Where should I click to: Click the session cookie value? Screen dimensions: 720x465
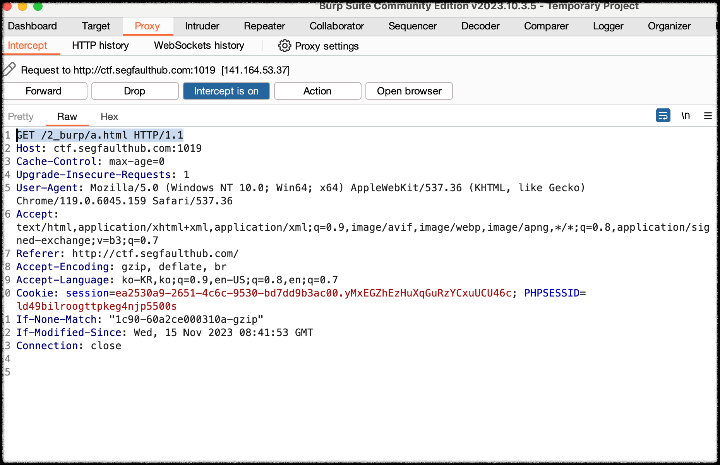point(313,293)
